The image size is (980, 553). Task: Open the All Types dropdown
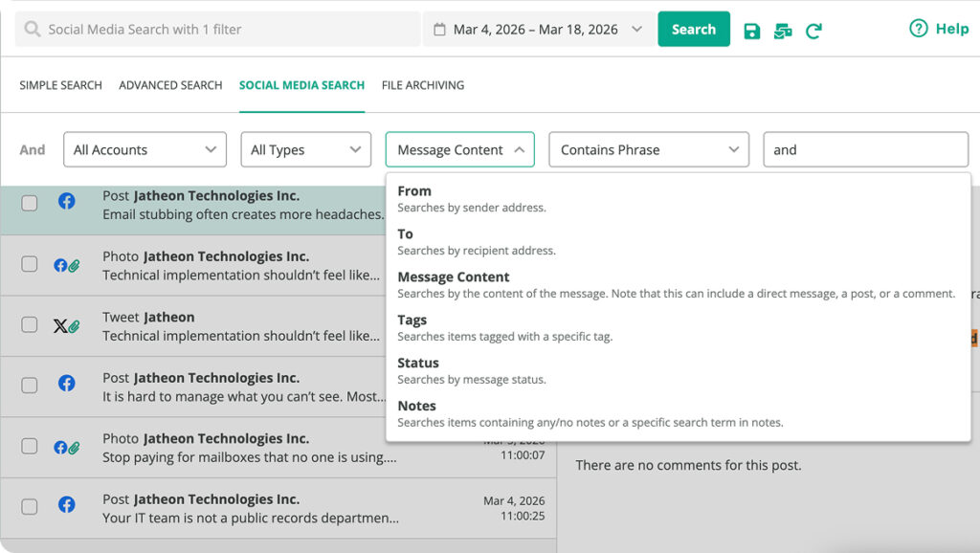point(306,149)
